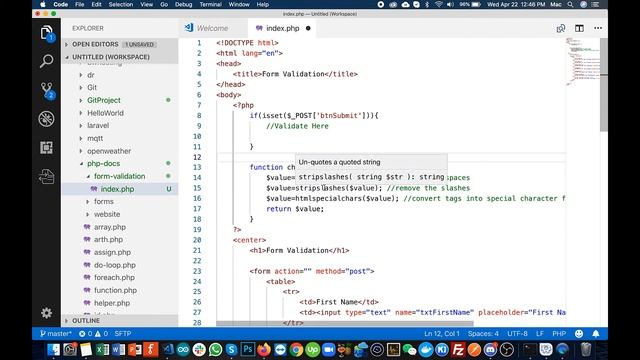Click Spaces: 4 indentation setting
The width and height of the screenshot is (640, 360).
tap(483, 333)
